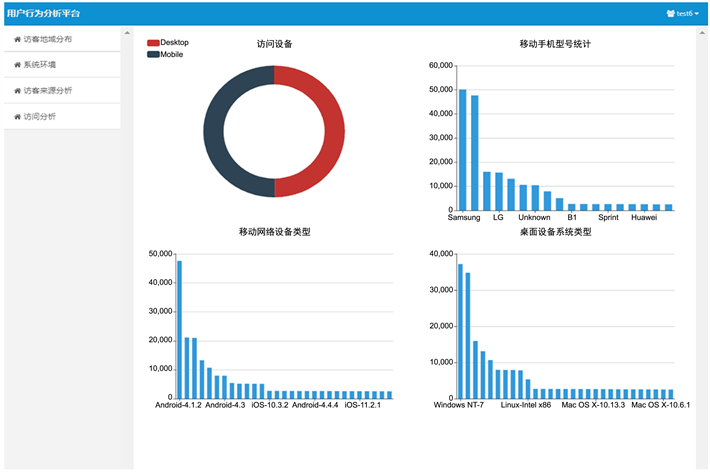Viewport: 710px width, 472px height.
Task: Click the main page scroll-up arrow
Action: click(701, 33)
